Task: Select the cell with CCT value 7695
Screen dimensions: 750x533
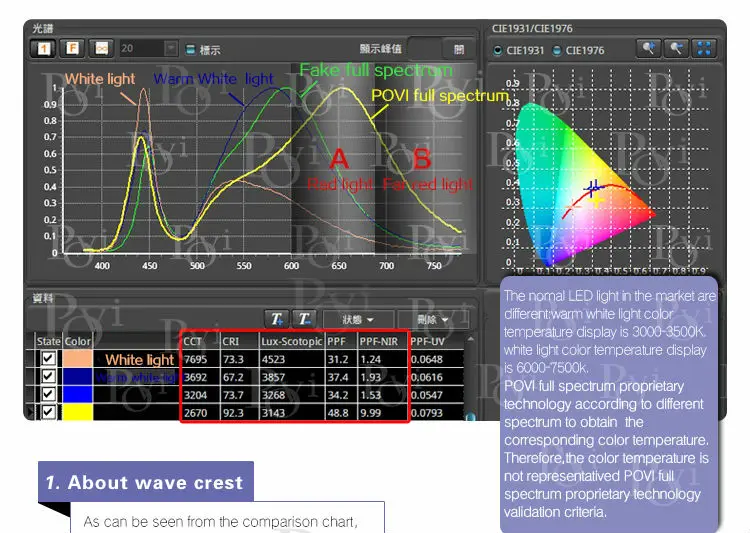Action: pos(201,359)
